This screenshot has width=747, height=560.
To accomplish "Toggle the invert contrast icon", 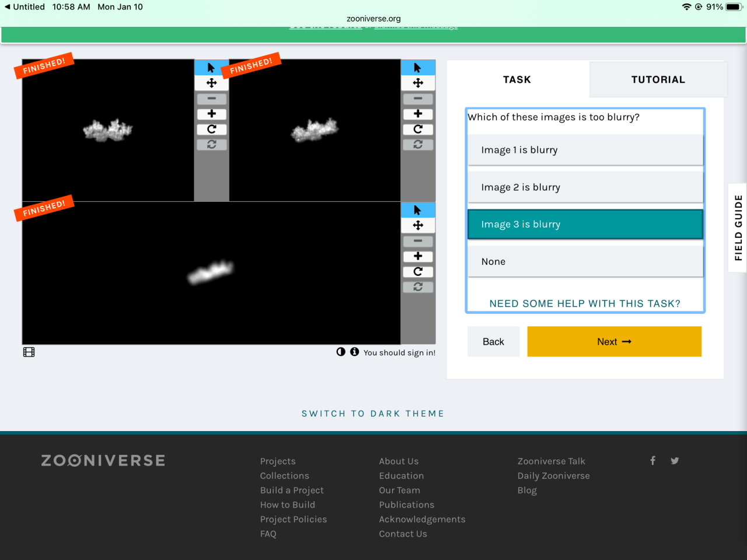I will [341, 352].
